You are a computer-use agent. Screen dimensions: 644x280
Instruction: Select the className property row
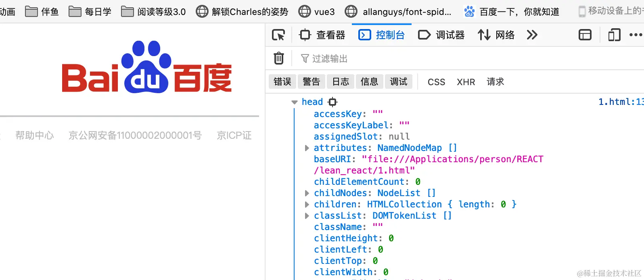tap(348, 227)
